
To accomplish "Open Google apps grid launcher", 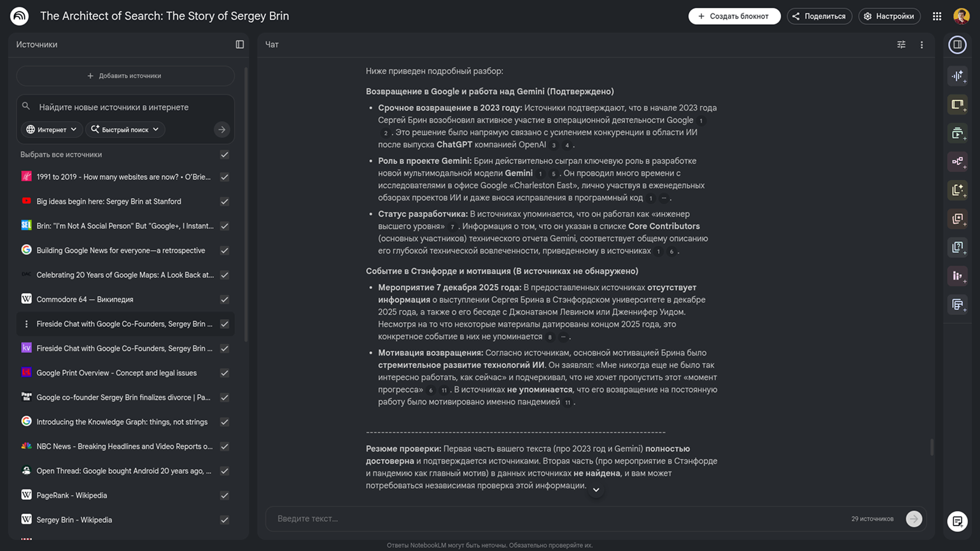I will [x=937, y=17].
